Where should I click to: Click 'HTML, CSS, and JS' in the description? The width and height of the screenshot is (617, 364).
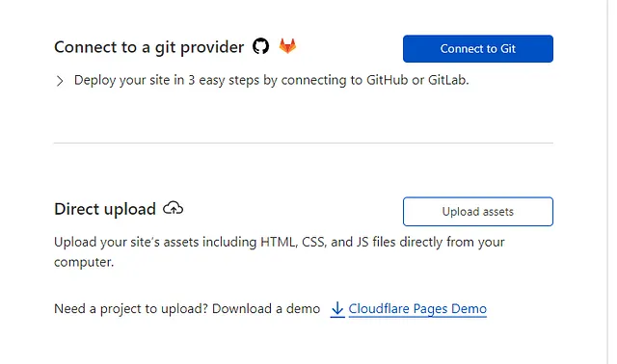coord(314,242)
